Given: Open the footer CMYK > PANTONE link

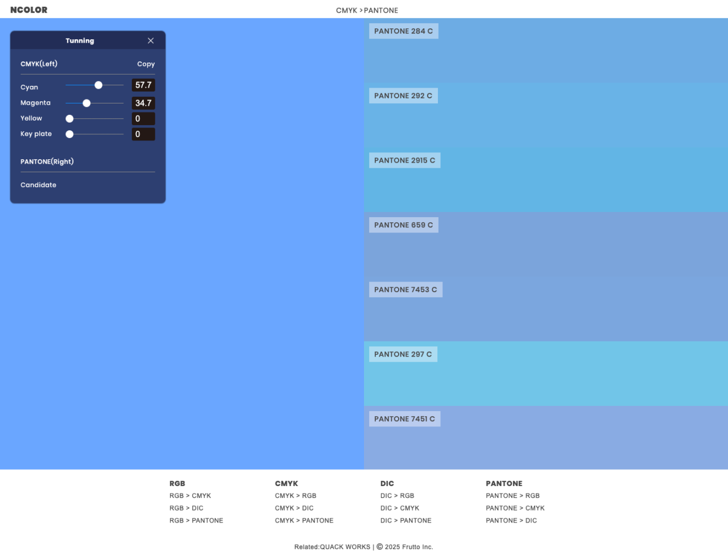Looking at the screenshot, I should (x=304, y=521).
